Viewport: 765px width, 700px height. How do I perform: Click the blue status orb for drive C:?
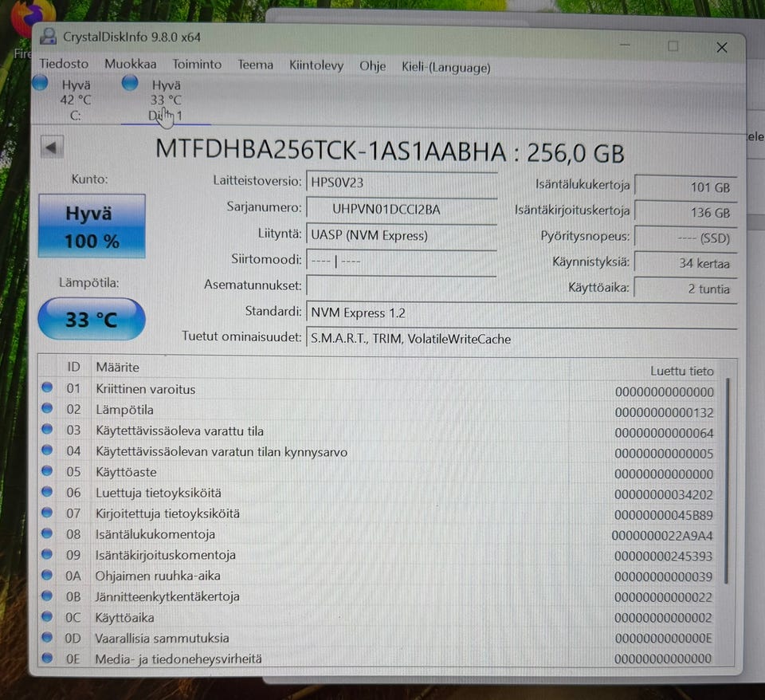(x=40, y=82)
